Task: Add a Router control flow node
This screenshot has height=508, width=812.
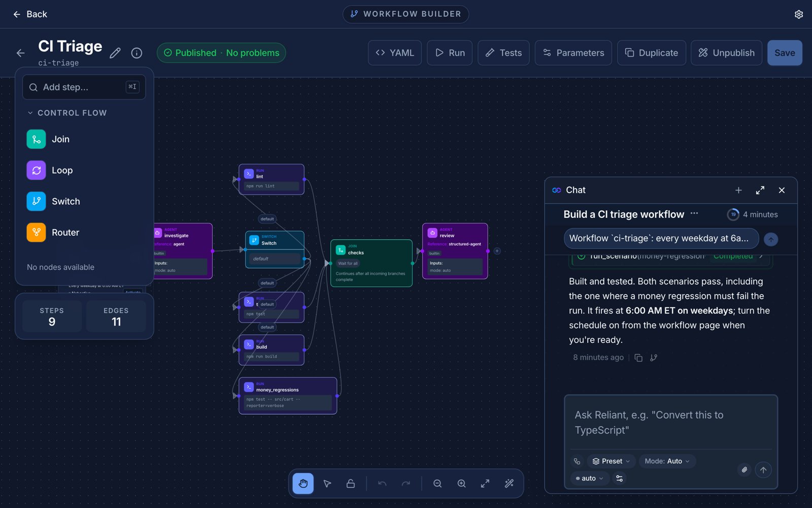Action: (x=84, y=232)
